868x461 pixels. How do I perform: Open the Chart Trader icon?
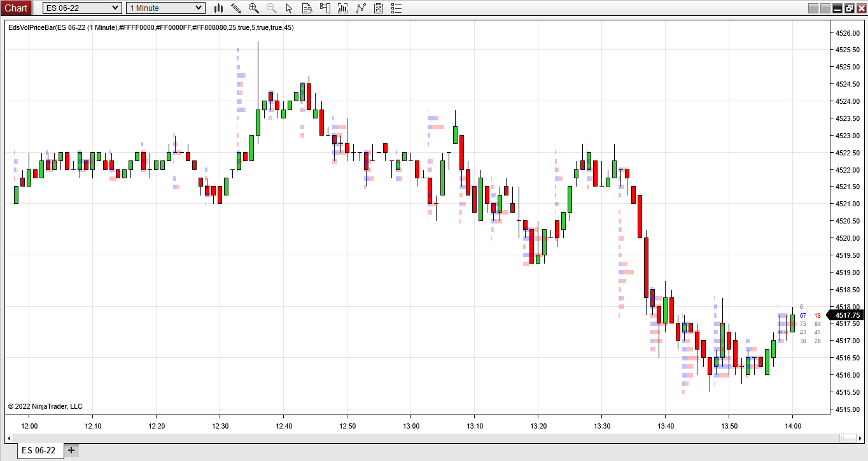pos(325,8)
